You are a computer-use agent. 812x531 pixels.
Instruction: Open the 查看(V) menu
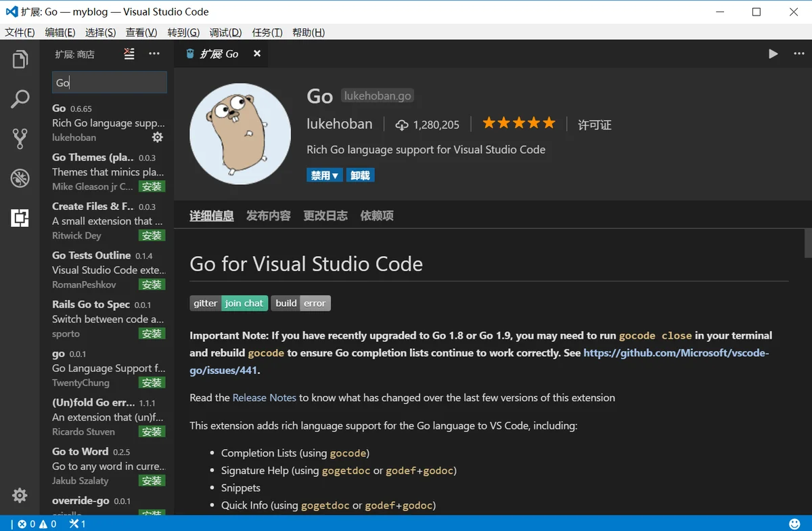point(141,33)
